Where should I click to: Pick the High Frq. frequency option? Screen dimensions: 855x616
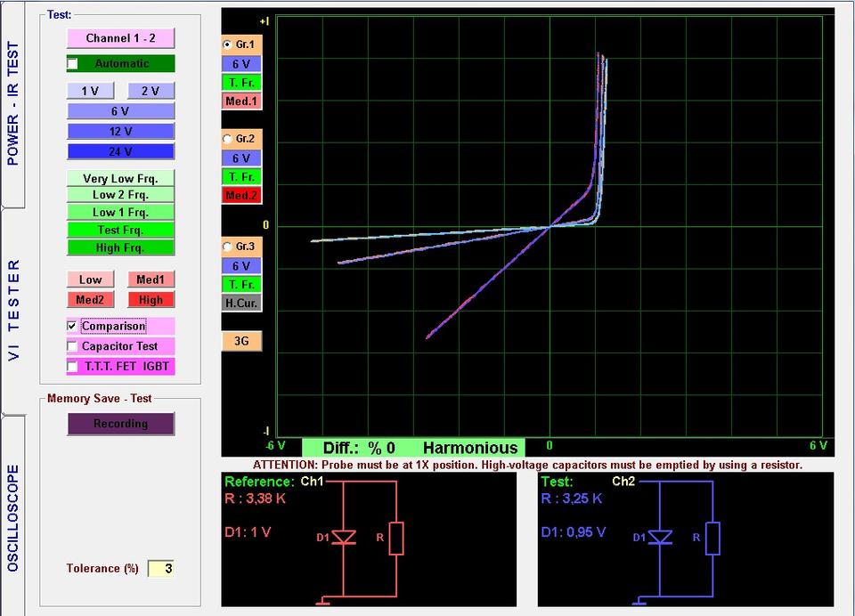click(x=120, y=247)
